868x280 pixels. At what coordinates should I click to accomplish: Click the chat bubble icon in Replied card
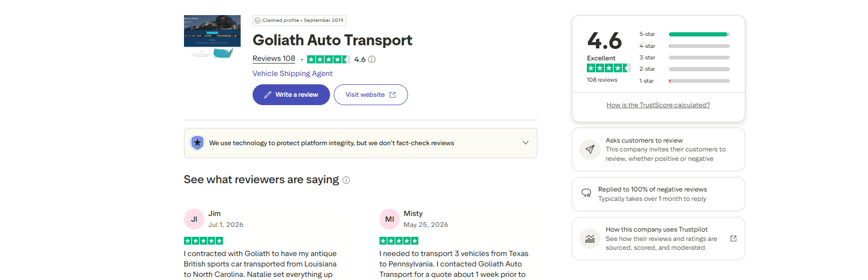[x=586, y=193]
